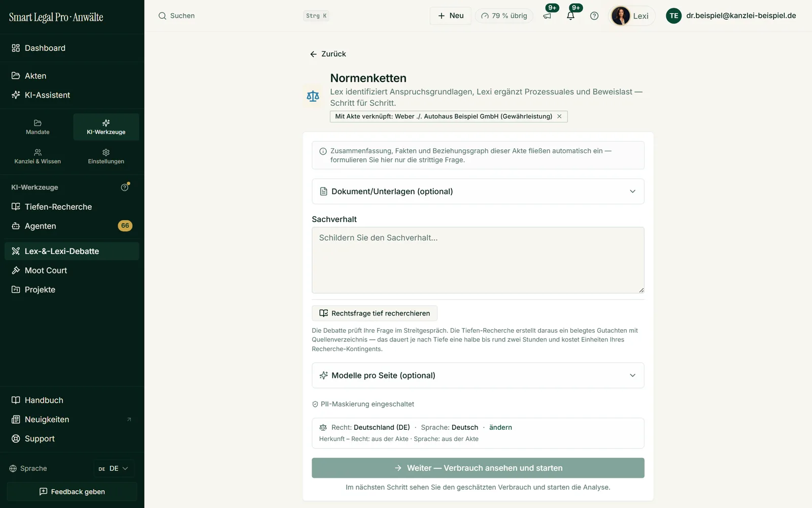Click the KI-Werkzeuge help icon in sidebar
Image resolution: width=812 pixels, height=508 pixels.
(x=125, y=187)
